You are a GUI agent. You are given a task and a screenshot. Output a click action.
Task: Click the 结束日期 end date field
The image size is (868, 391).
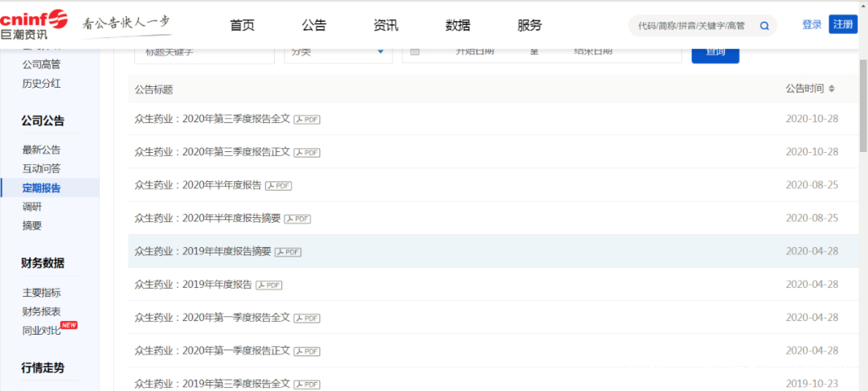[593, 51]
